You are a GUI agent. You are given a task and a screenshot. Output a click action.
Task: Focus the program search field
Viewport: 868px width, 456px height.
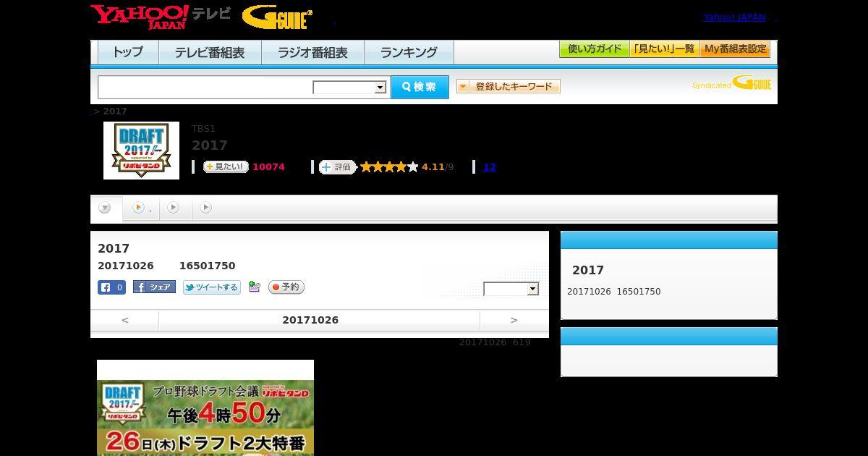point(205,87)
